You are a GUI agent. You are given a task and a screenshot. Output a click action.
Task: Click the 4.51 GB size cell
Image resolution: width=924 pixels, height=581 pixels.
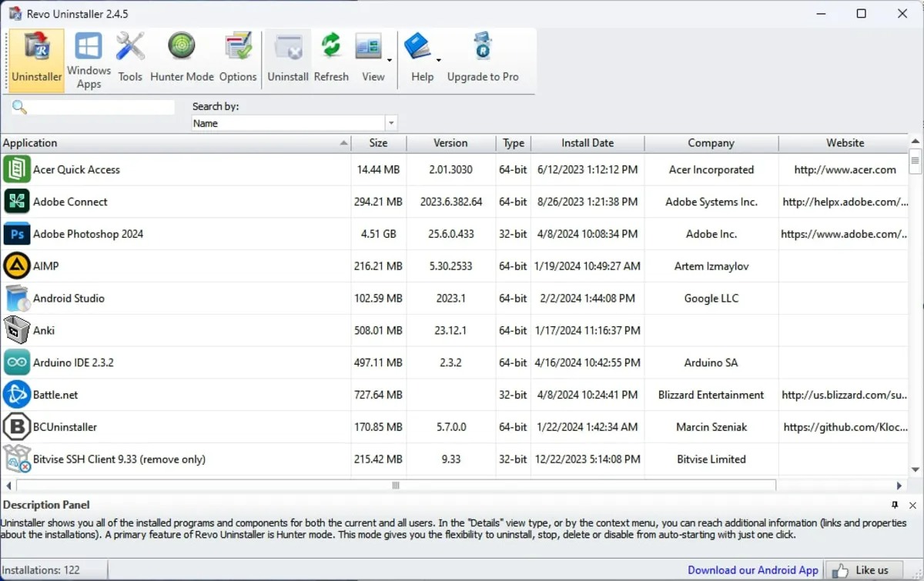pos(378,234)
